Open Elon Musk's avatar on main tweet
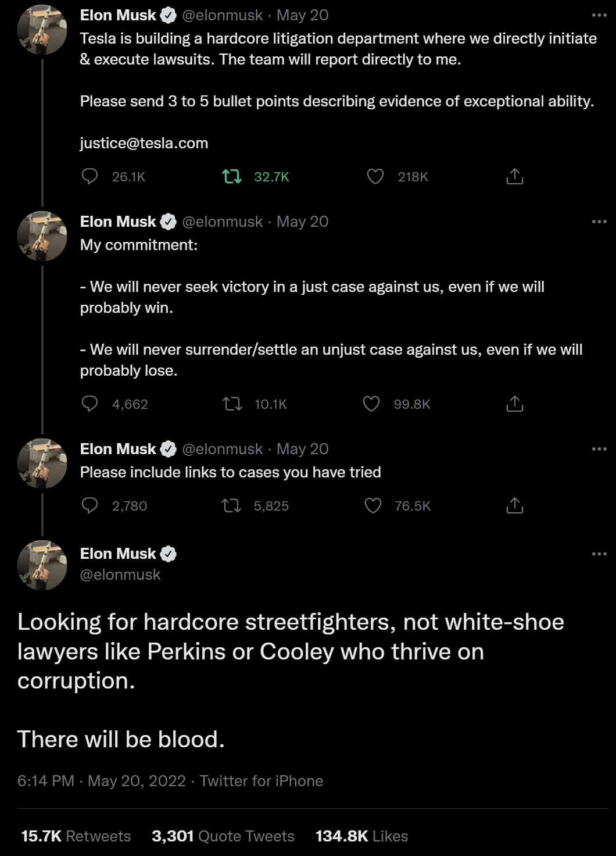This screenshot has width=616, height=856. click(42, 565)
